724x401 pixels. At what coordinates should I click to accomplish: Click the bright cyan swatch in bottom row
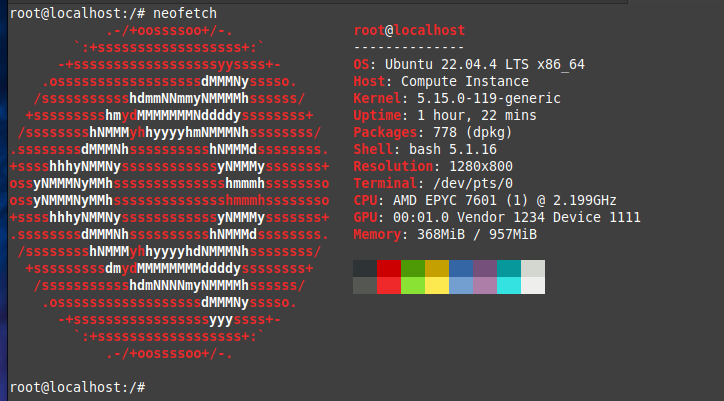[x=509, y=285]
